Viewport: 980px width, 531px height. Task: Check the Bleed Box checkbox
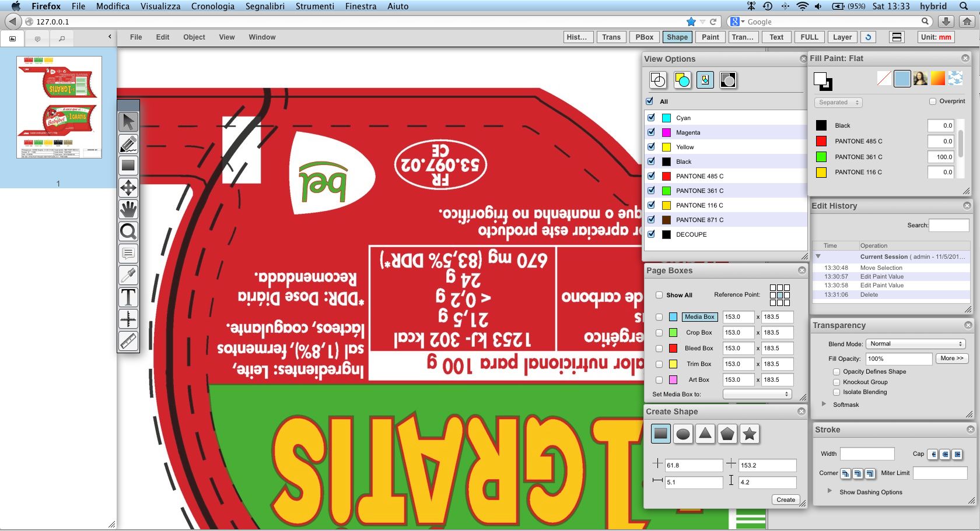tap(659, 349)
